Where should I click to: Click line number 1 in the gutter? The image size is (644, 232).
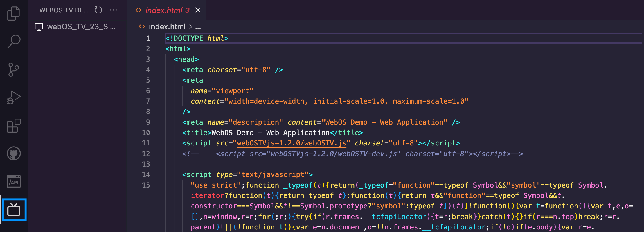pyautogui.click(x=148, y=38)
